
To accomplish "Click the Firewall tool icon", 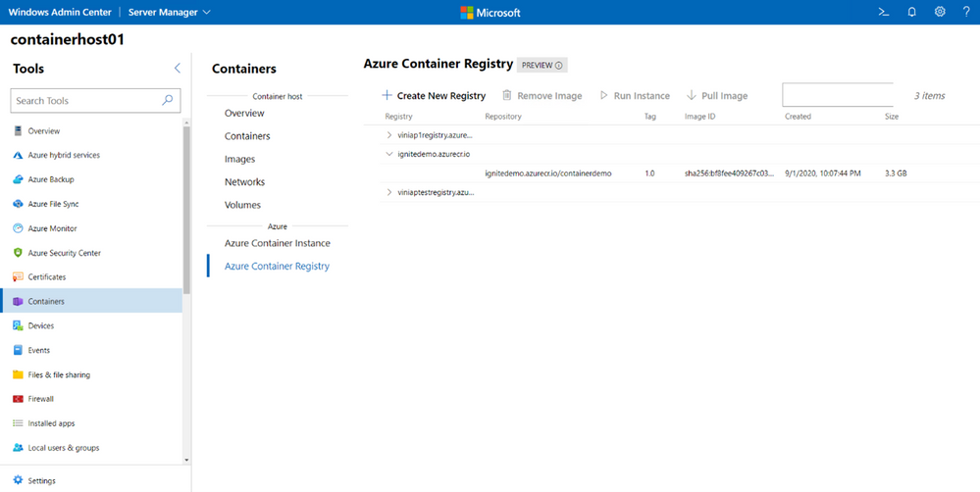I will 18,399.
